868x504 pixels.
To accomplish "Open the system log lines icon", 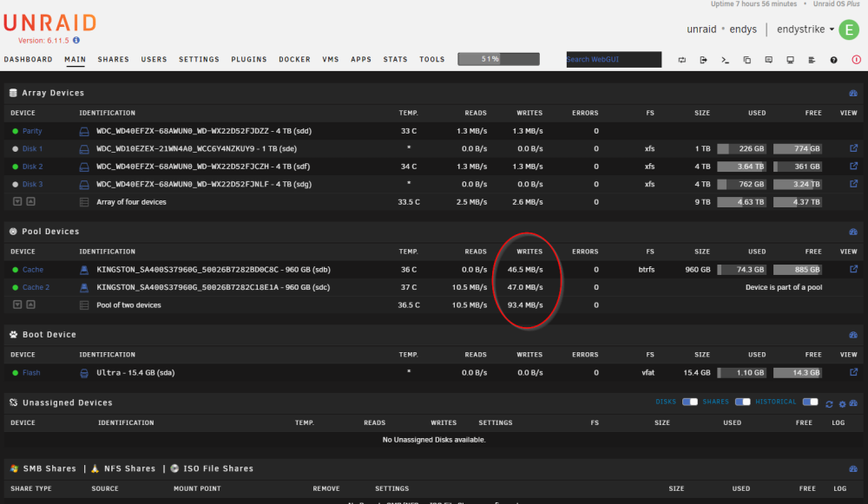I will 812,60.
